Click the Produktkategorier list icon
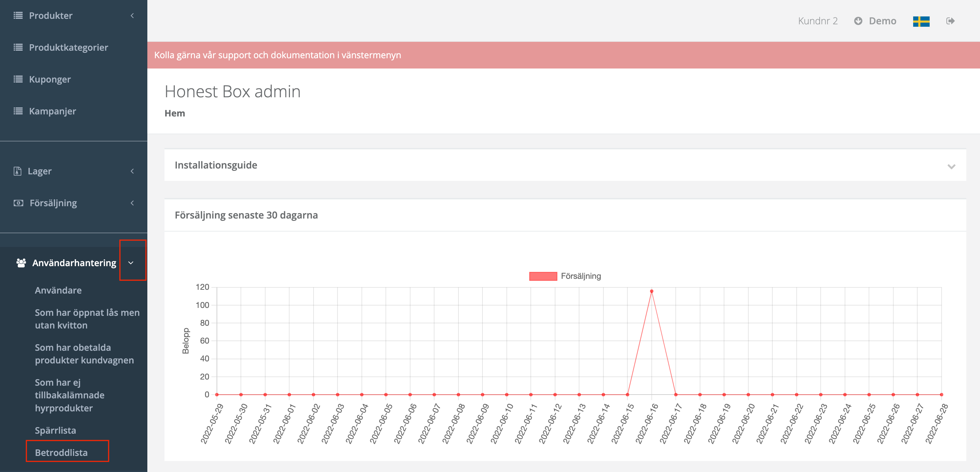This screenshot has width=980, height=472. point(18,47)
